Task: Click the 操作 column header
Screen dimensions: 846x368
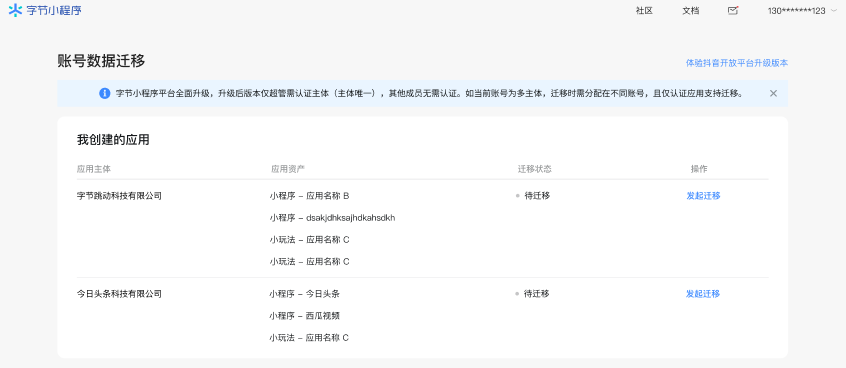Action: click(699, 169)
